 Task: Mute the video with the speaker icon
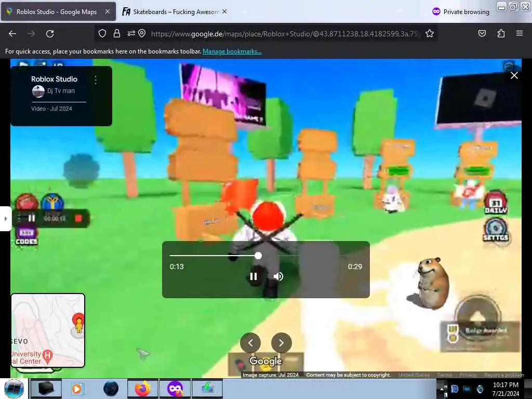coord(278,276)
